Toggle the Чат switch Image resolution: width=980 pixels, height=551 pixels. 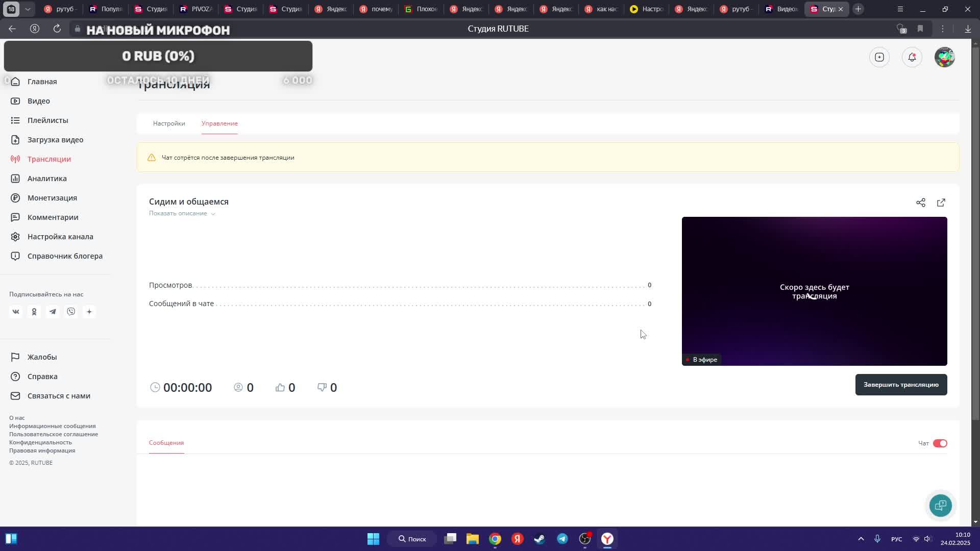tap(940, 443)
